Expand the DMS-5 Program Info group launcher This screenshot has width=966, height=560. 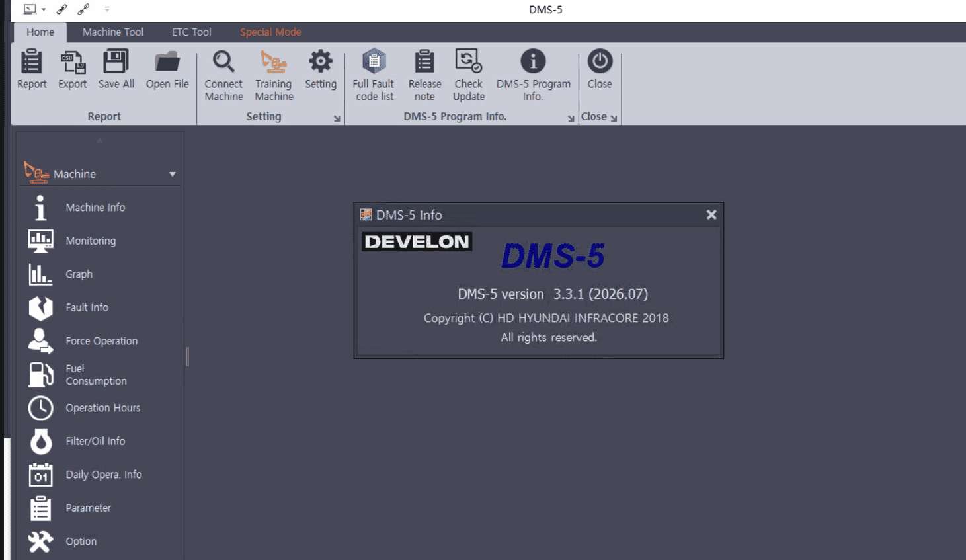[x=571, y=118]
